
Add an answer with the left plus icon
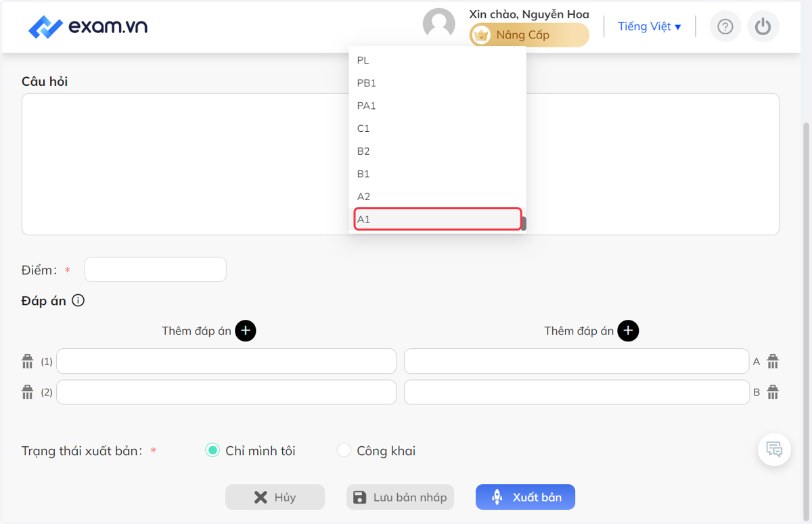tap(246, 331)
